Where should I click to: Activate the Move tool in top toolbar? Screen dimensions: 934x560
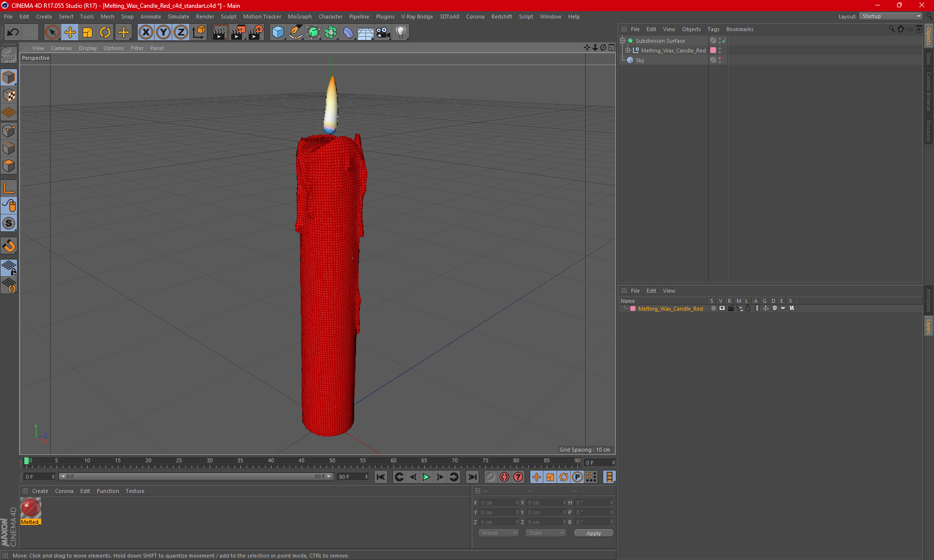(x=70, y=32)
